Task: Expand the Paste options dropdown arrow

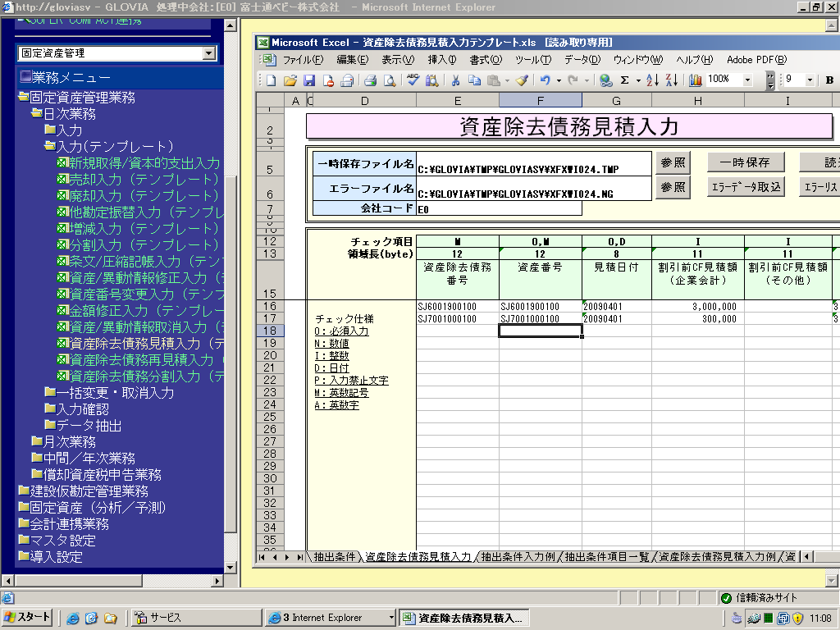Action: 507,80
